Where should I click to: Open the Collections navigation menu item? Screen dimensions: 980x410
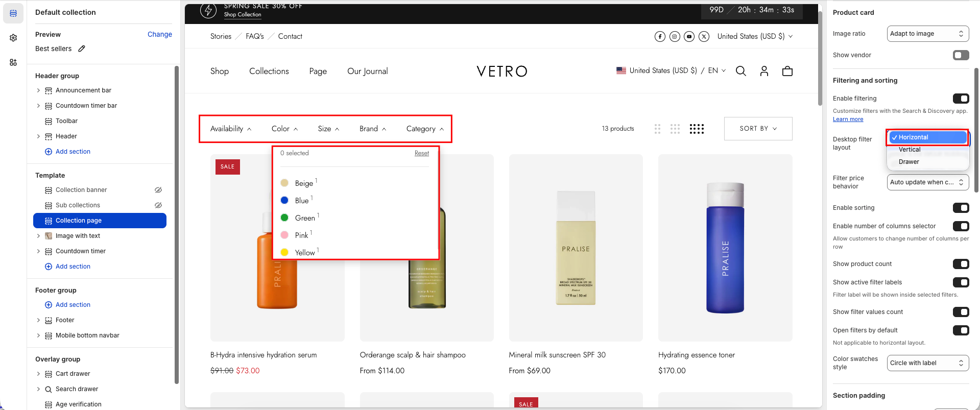269,71
